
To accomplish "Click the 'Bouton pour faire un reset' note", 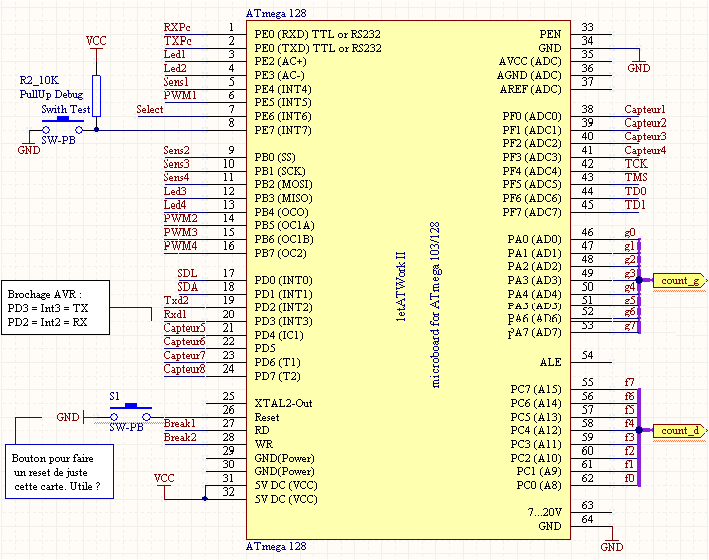I will pyautogui.click(x=58, y=472).
